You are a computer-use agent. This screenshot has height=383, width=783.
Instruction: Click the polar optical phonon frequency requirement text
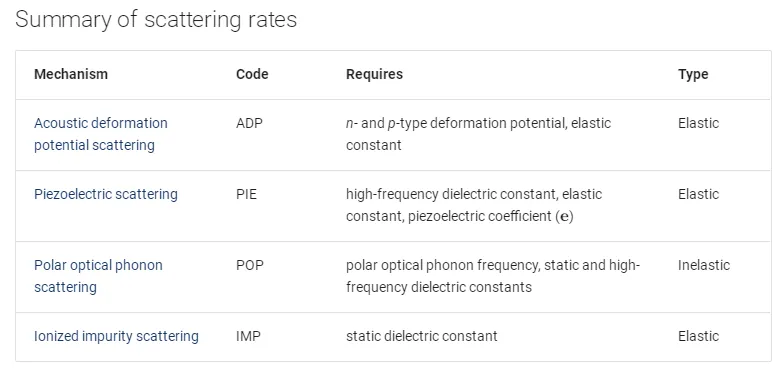443,265
